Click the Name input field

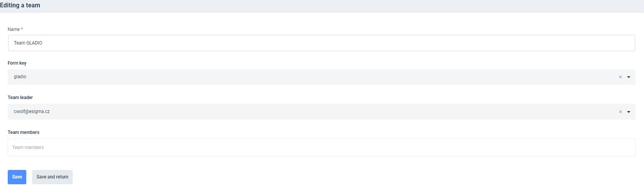click(x=321, y=43)
